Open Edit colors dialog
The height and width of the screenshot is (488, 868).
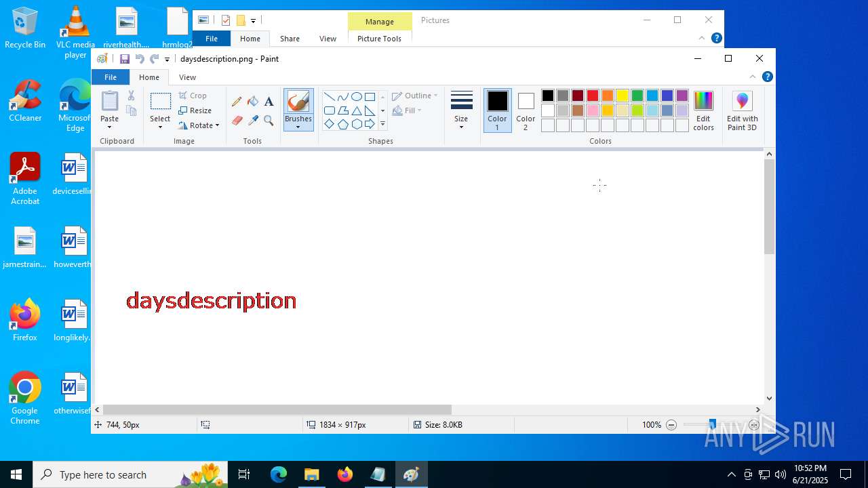coord(703,110)
